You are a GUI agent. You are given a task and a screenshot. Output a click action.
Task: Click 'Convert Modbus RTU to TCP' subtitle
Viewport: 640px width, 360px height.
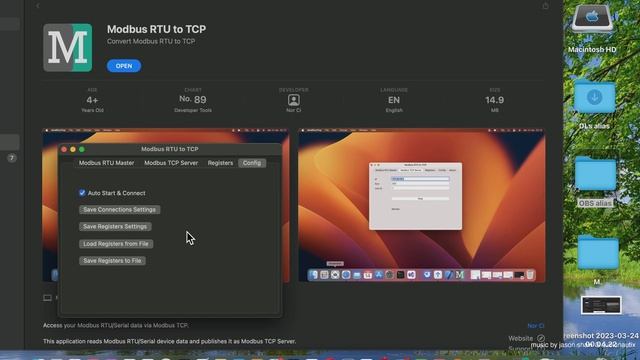(x=151, y=41)
